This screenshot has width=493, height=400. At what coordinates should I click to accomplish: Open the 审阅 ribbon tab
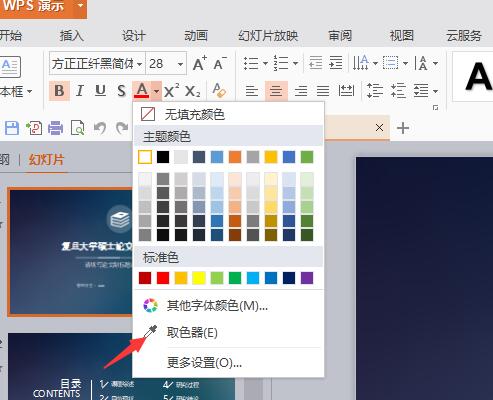coord(340,35)
